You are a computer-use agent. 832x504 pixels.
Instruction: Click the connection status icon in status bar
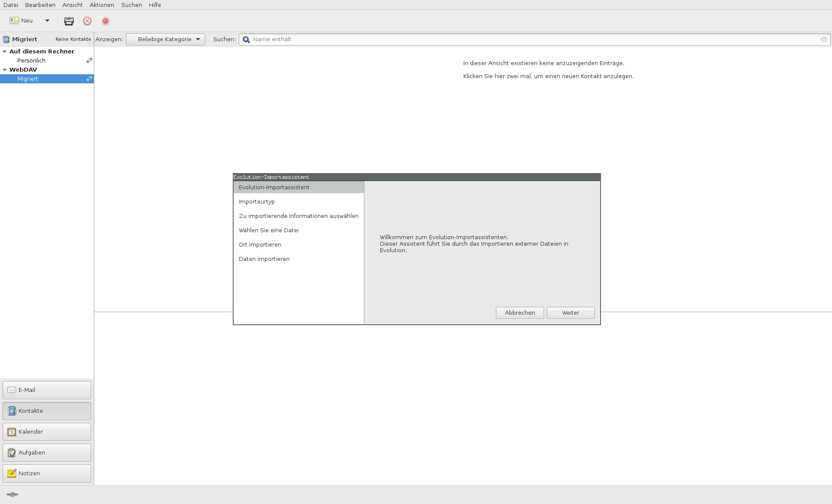(12, 494)
